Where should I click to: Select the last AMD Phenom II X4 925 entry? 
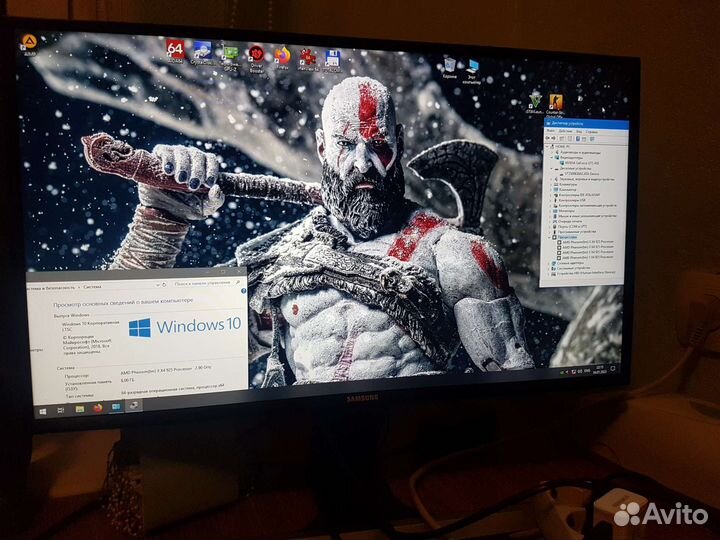tap(585, 258)
